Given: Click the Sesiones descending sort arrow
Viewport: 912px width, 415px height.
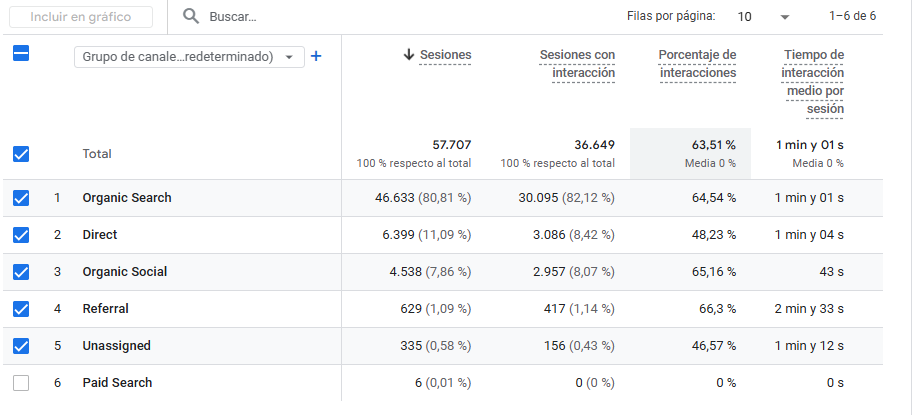Looking at the screenshot, I should point(408,55).
